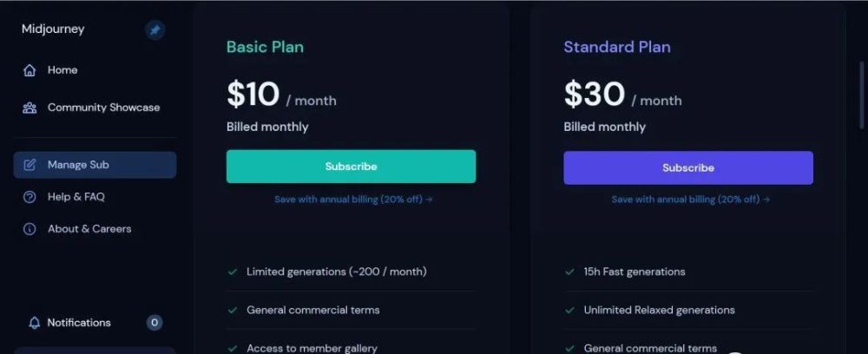868x354 pixels.
Task: Click the About & Careers info icon
Action: point(30,229)
